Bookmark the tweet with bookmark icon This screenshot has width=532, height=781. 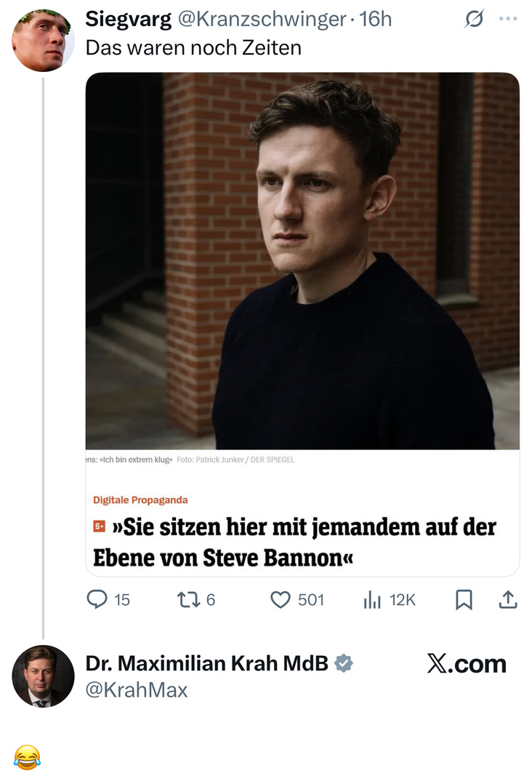[x=464, y=599]
